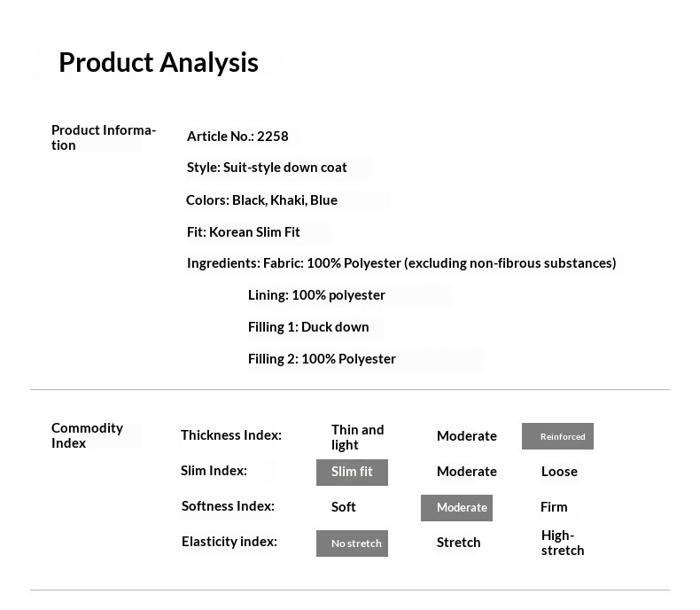The image size is (700, 610).
Task: Choose Moderate in Slim Index row
Action: 466,472
